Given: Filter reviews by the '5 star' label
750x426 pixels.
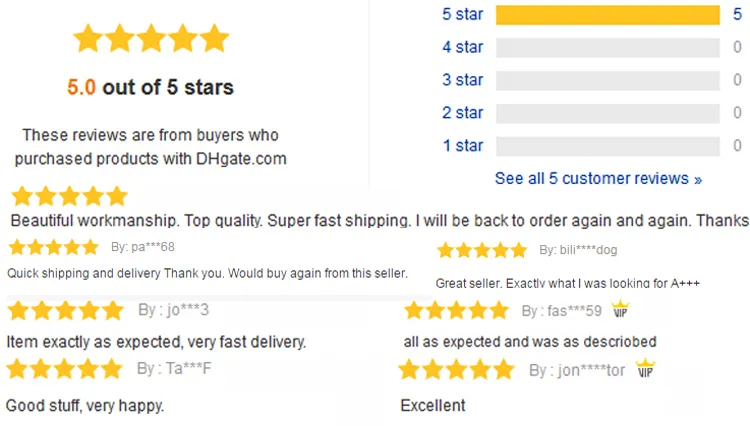Looking at the screenshot, I should pyautogui.click(x=463, y=14).
